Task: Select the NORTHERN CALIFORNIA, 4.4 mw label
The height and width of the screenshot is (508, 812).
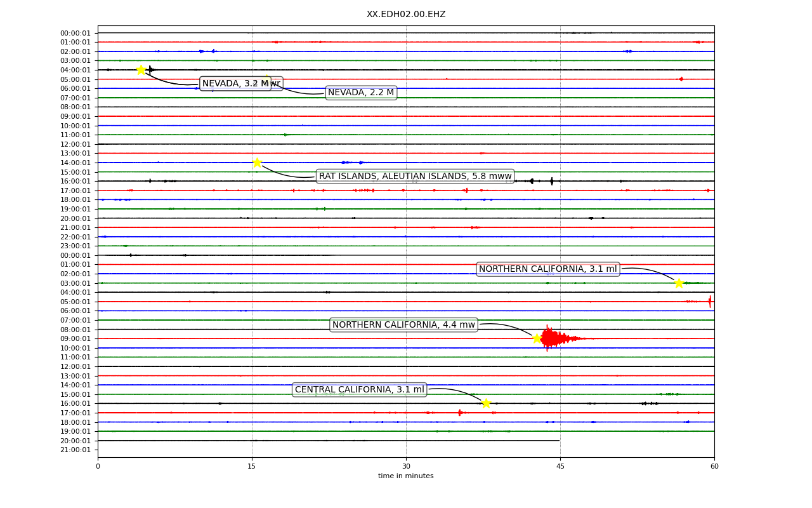Action: point(403,324)
